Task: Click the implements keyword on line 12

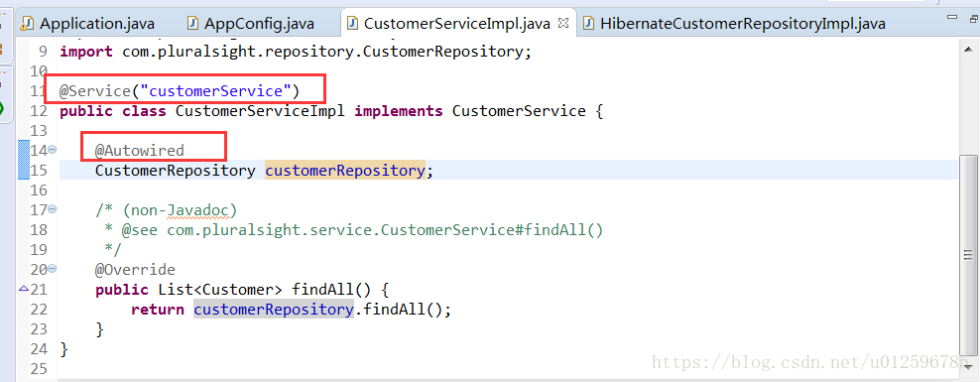Action: 399,111
